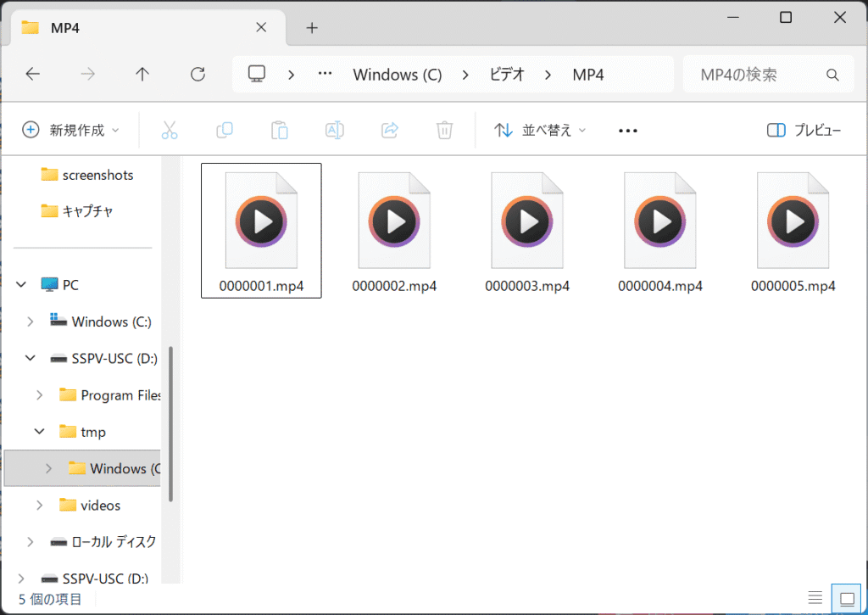Collapse the PC tree node
The image size is (868, 615).
[x=21, y=285]
